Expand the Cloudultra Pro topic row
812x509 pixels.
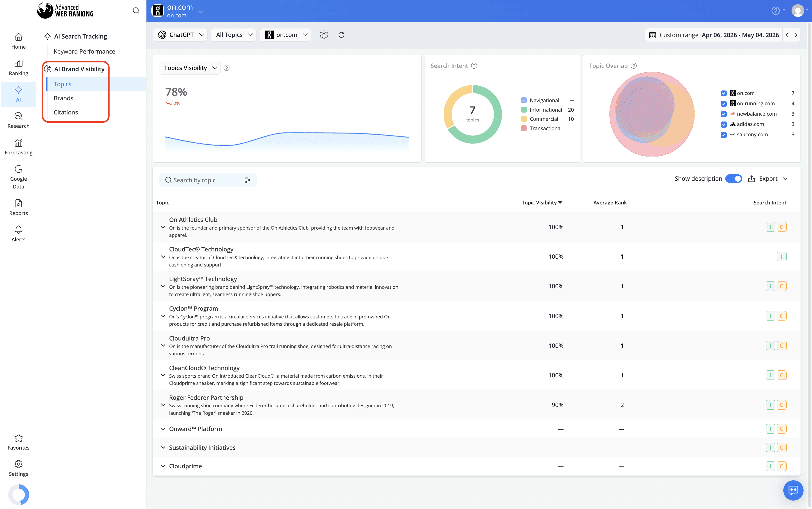tap(163, 346)
